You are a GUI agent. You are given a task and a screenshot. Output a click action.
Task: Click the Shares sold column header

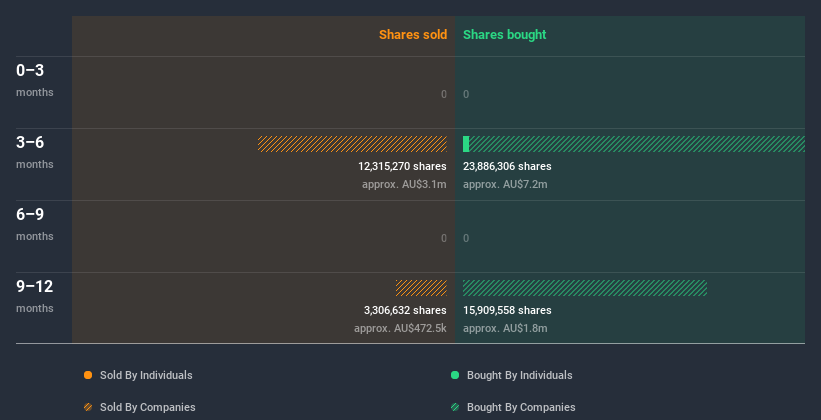pos(413,35)
